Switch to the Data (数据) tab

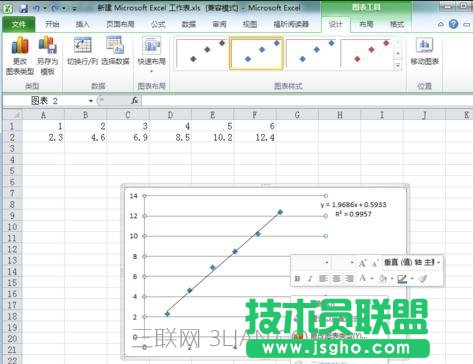[x=188, y=24]
